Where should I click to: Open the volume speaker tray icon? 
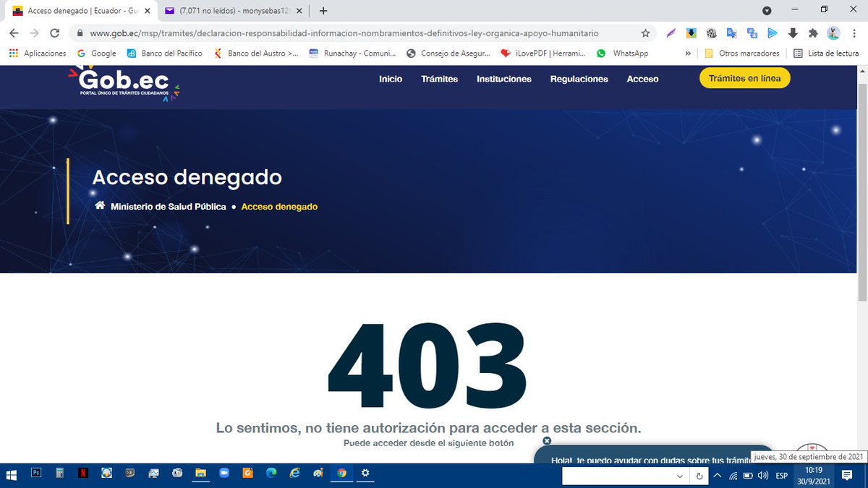763,476
